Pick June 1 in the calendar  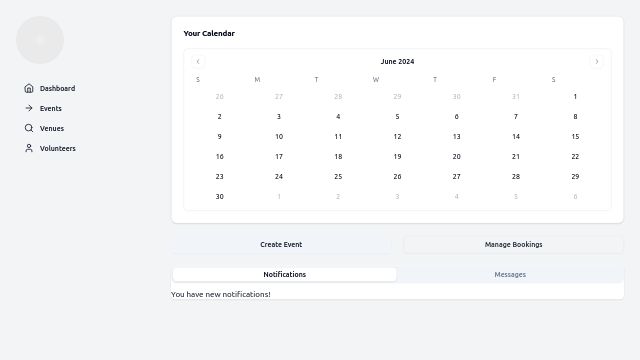[575, 97]
